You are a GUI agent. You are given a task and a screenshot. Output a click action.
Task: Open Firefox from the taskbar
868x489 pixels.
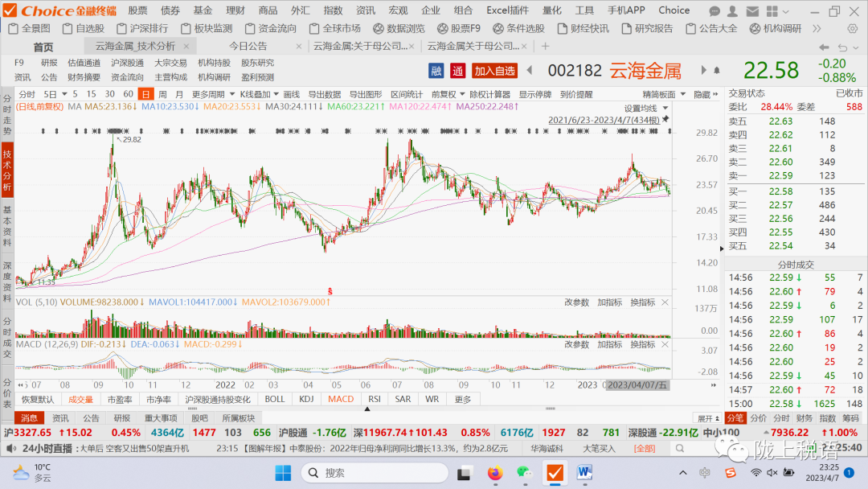tap(495, 473)
